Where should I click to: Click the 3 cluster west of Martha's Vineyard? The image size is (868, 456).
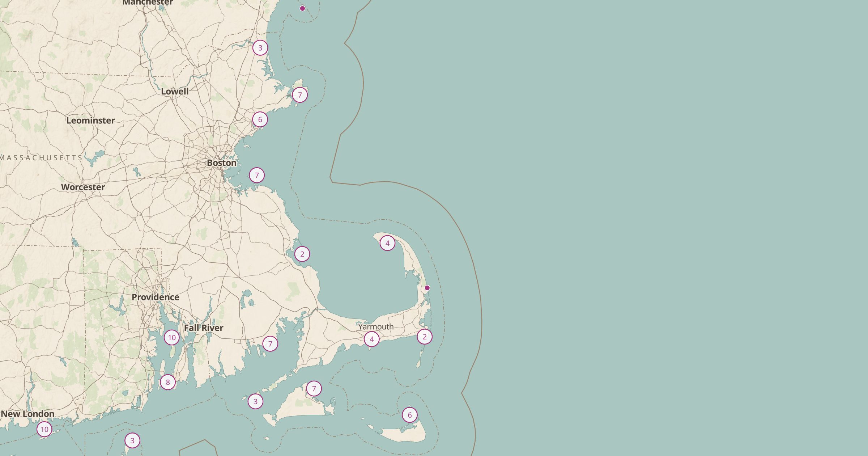pyautogui.click(x=255, y=401)
